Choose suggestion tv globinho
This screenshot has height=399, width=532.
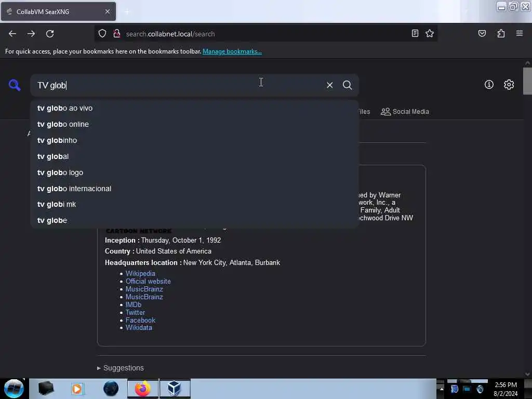pyautogui.click(x=194, y=140)
